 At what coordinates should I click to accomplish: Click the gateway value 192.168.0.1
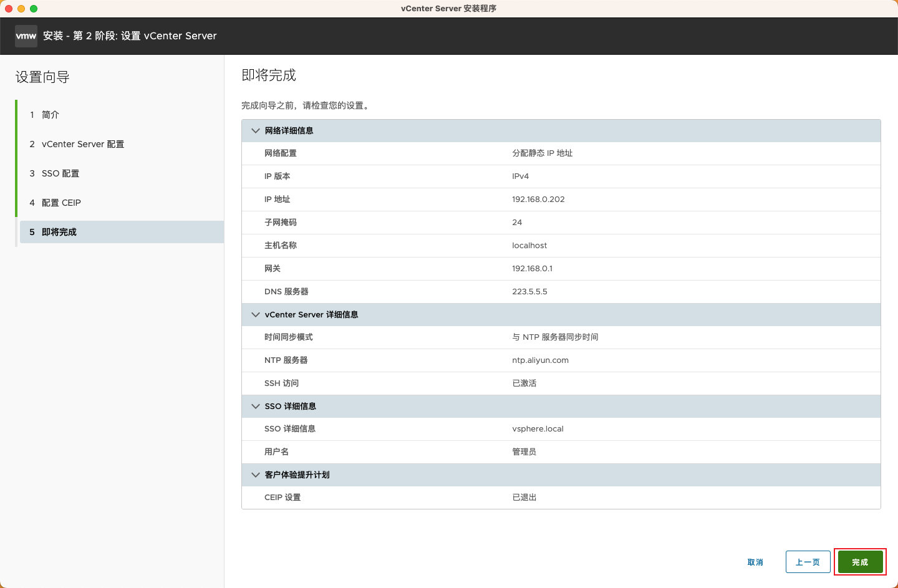point(532,269)
